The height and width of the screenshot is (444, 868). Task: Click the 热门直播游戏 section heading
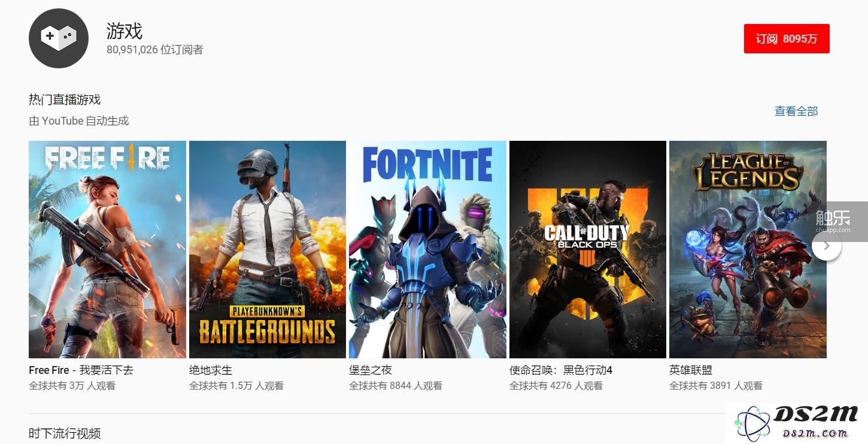65,100
